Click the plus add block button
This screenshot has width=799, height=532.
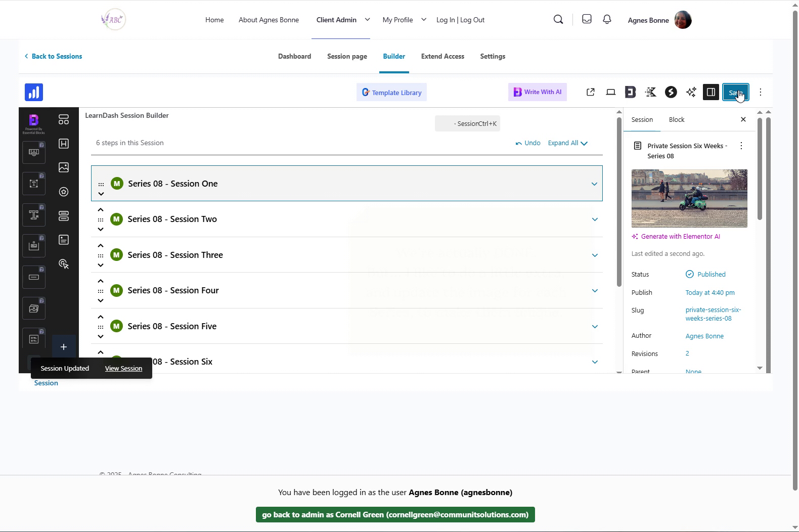pyautogui.click(x=64, y=347)
